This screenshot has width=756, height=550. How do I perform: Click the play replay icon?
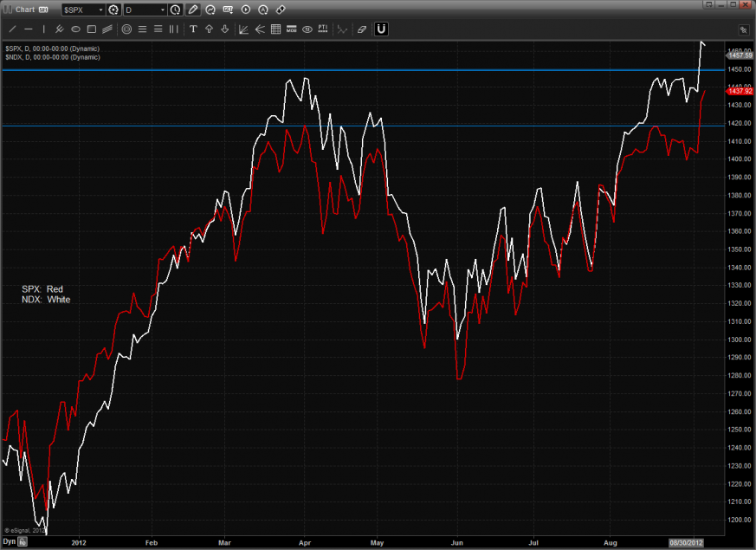pyautogui.click(x=246, y=10)
